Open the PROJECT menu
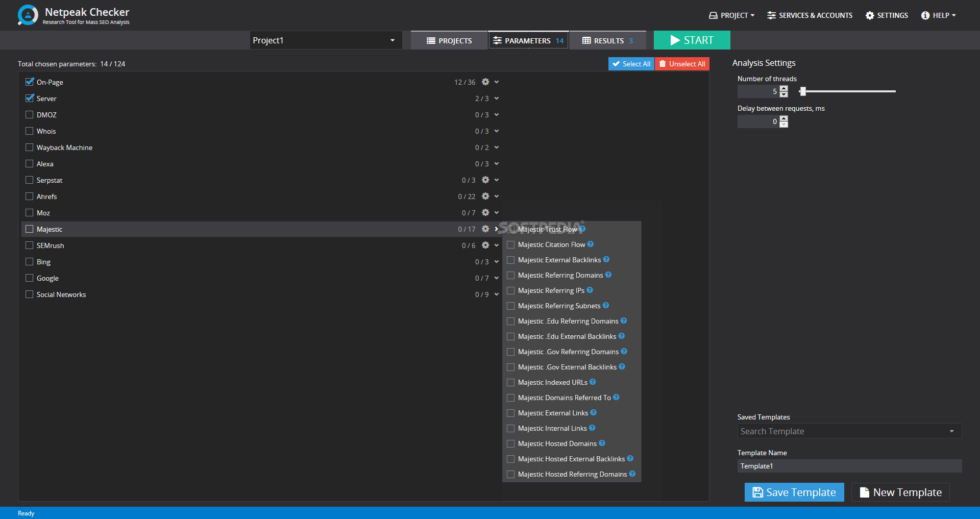980x519 pixels. pos(731,15)
